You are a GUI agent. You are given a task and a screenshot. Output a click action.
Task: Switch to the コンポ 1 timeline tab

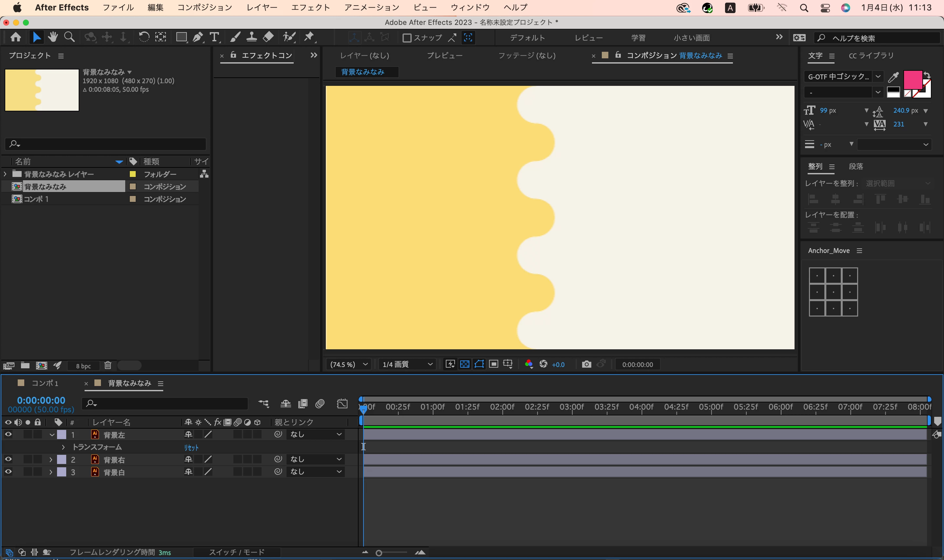[x=45, y=383]
